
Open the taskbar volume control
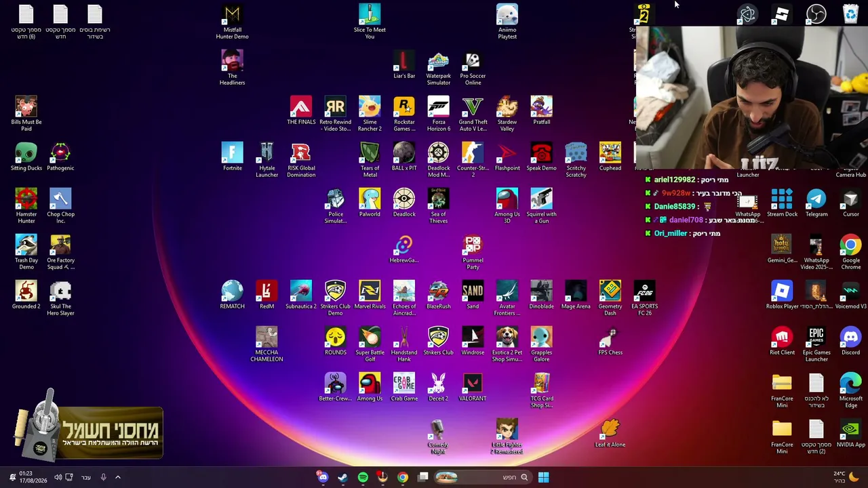58,477
